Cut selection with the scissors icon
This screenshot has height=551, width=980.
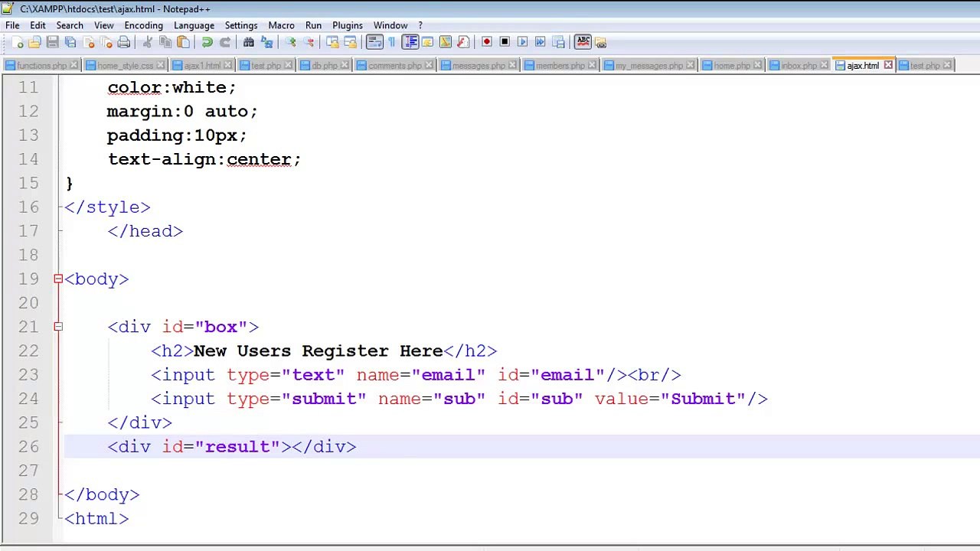148,42
